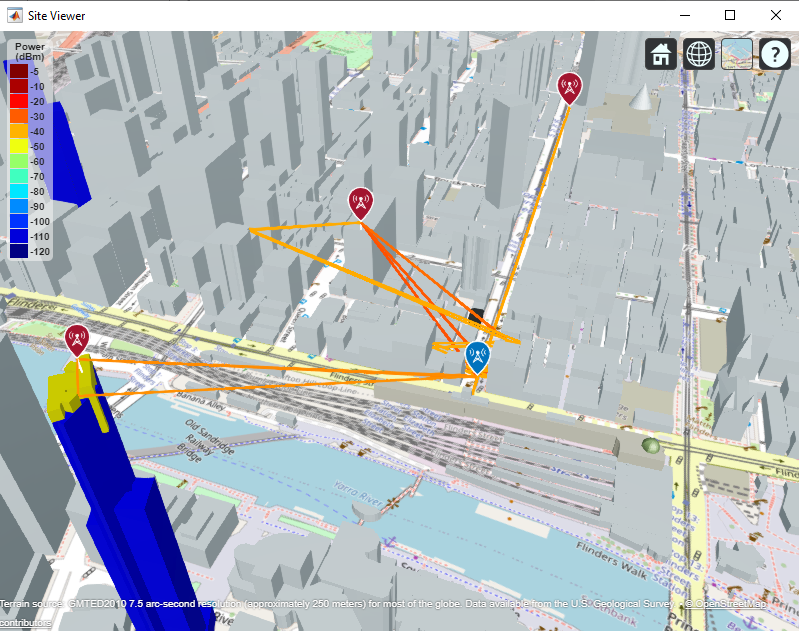Click the -50 dBm yellow legend swatch

pos(19,146)
